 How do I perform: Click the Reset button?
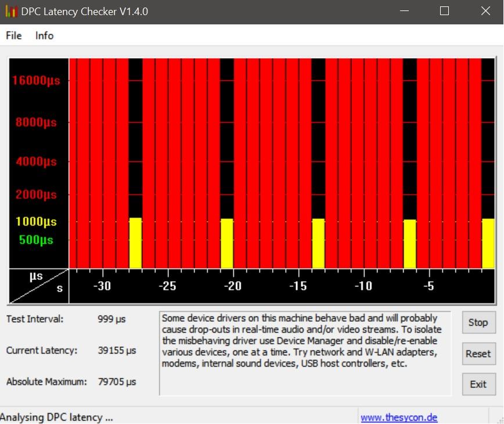coord(478,354)
